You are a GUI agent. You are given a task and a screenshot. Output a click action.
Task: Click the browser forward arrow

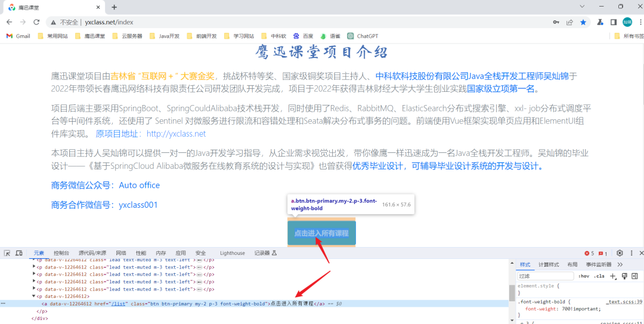[23, 22]
